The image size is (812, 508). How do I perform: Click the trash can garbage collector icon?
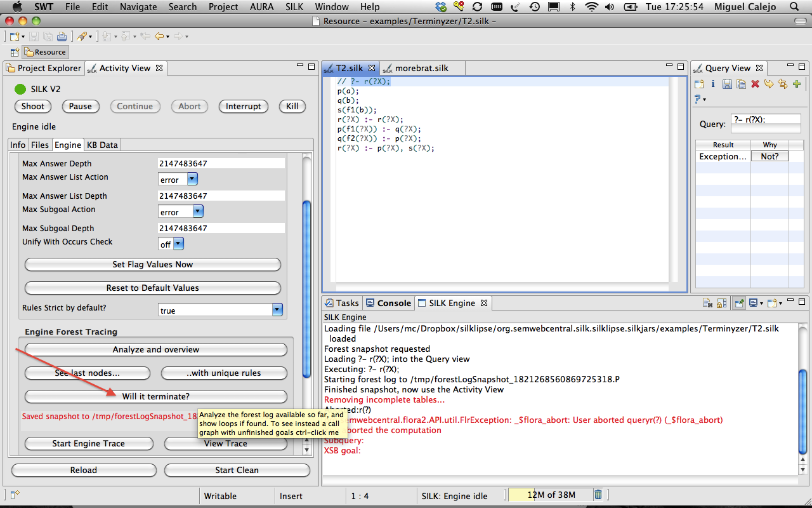coord(598,495)
